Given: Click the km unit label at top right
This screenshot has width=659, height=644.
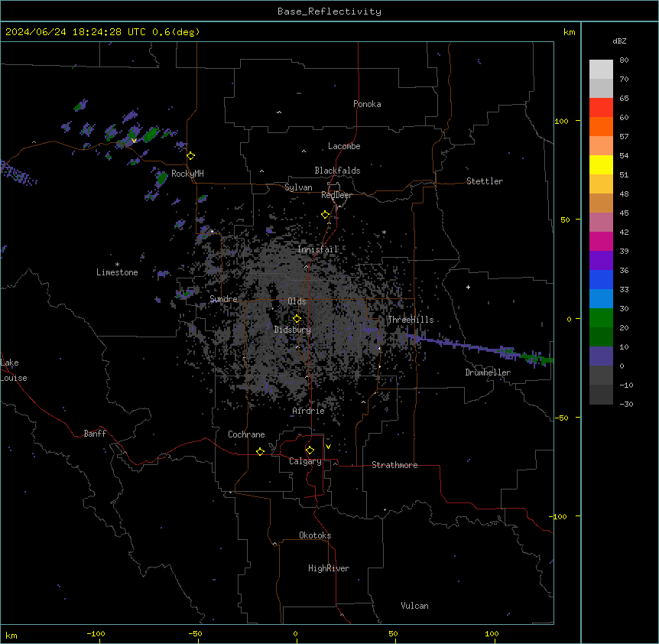Looking at the screenshot, I should point(570,32).
